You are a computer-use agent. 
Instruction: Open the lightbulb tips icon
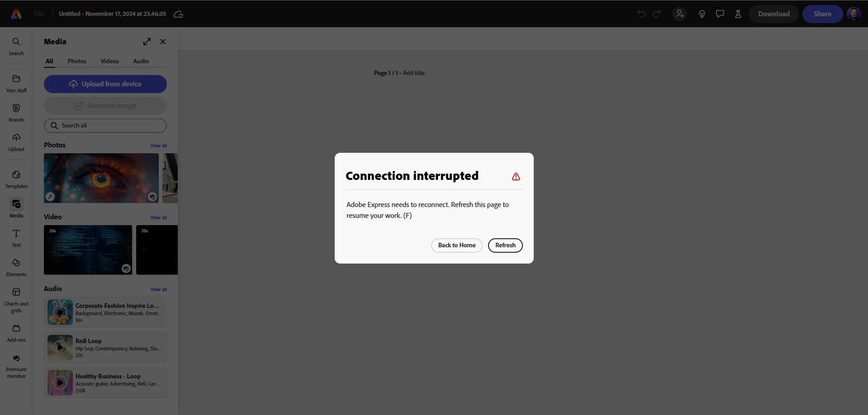702,14
